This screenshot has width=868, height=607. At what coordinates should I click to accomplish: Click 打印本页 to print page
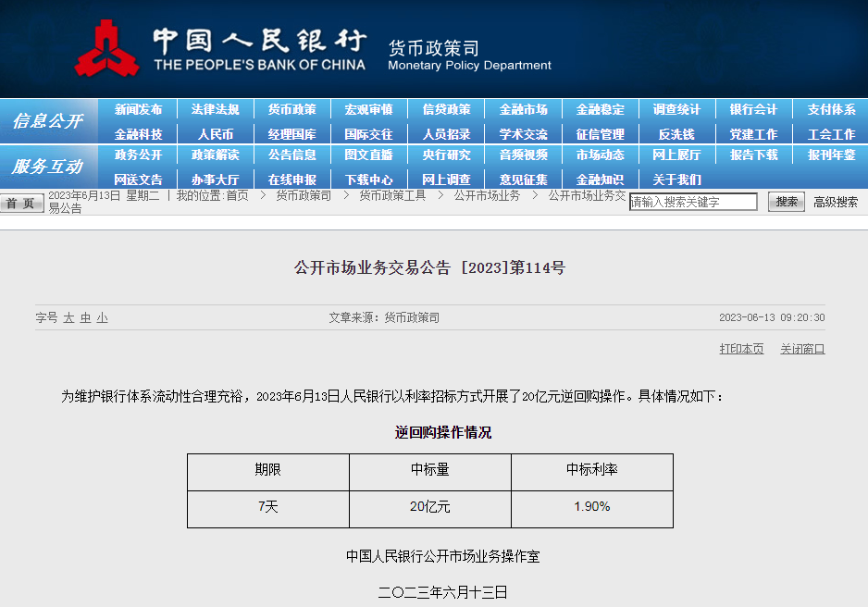[741, 349]
